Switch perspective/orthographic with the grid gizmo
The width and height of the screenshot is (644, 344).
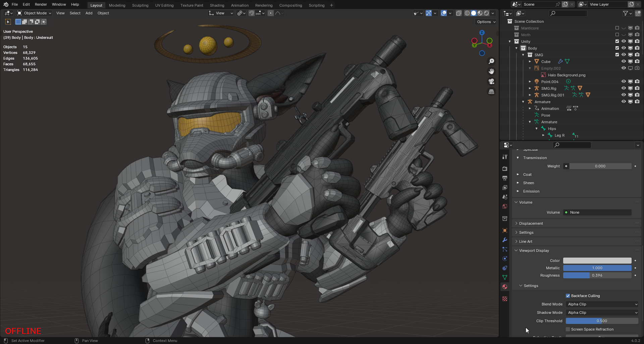491,91
